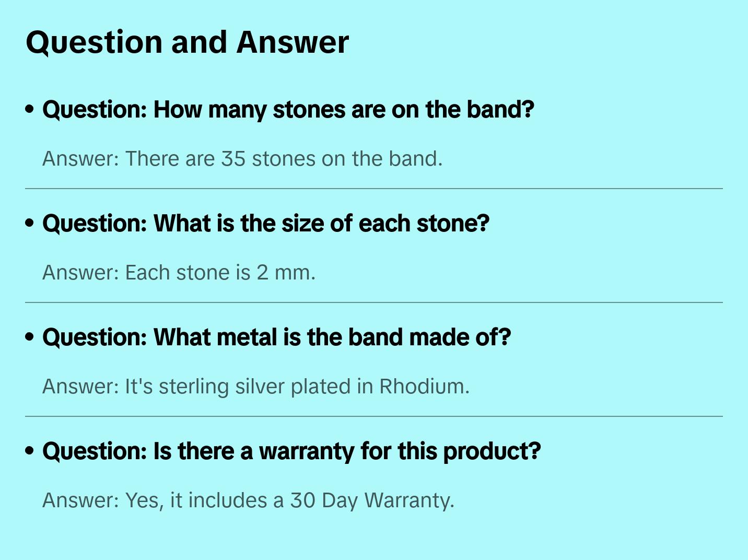
Task: Click the answer stating 35 stones
Action: coord(242,159)
